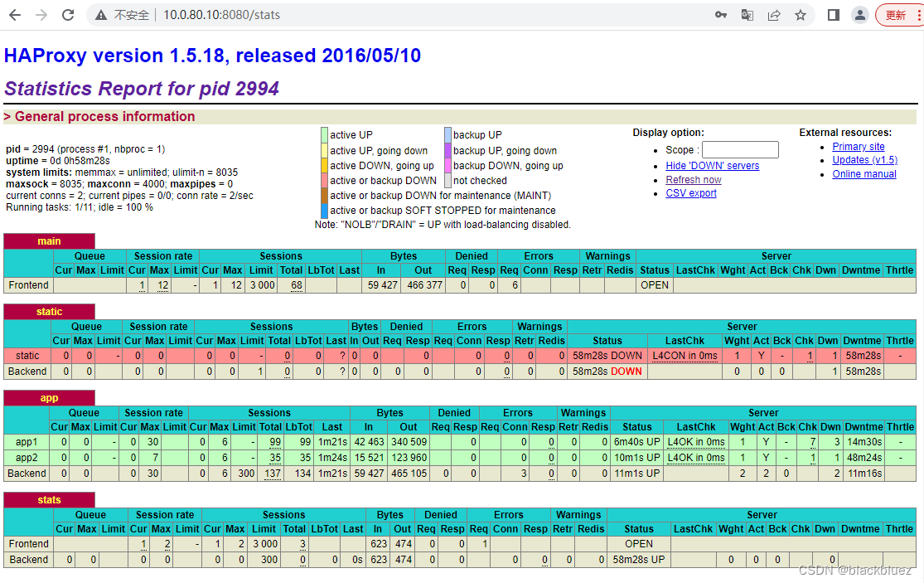Select the 340 509 bytes out value
Viewport: 924px width, 583px height.
point(409,442)
